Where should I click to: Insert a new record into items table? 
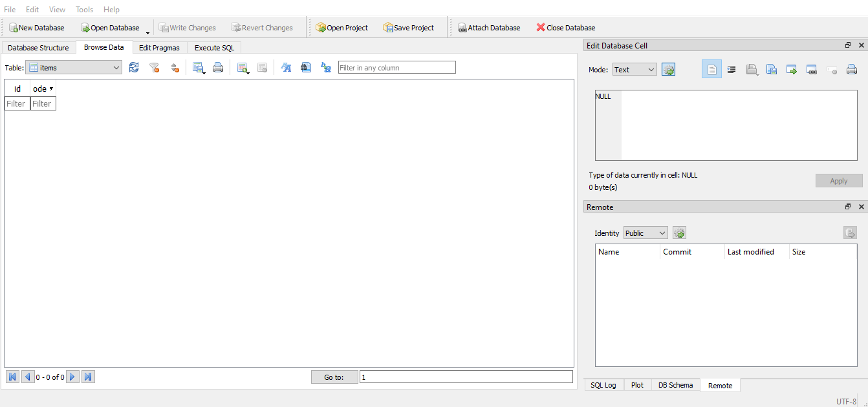243,67
